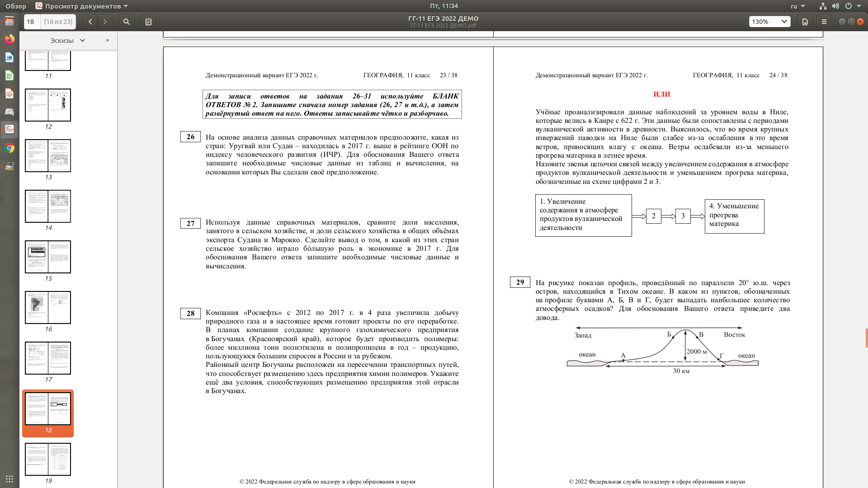Go to next page arrow
This screenshot has width=868, height=488.
[x=105, y=22]
